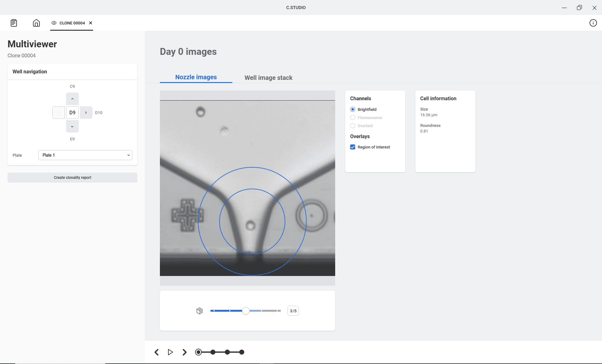The height and width of the screenshot is (364, 602).
Task: Click the nozzle image slider handle
Action: point(246,311)
